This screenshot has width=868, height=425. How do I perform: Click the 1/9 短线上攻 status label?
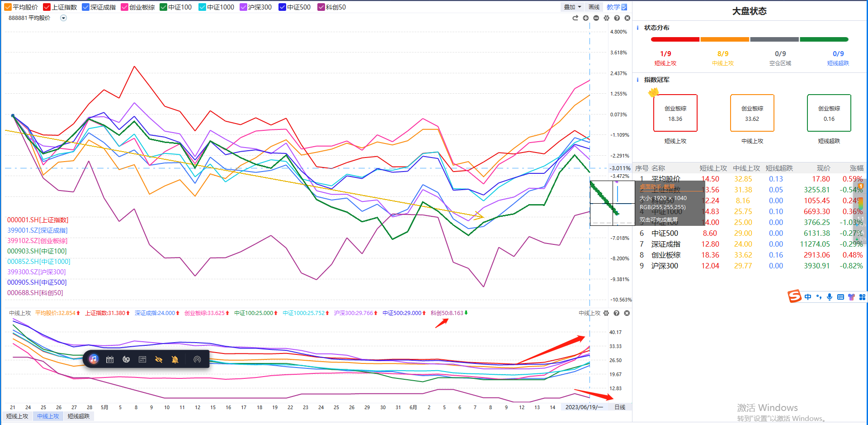click(665, 58)
